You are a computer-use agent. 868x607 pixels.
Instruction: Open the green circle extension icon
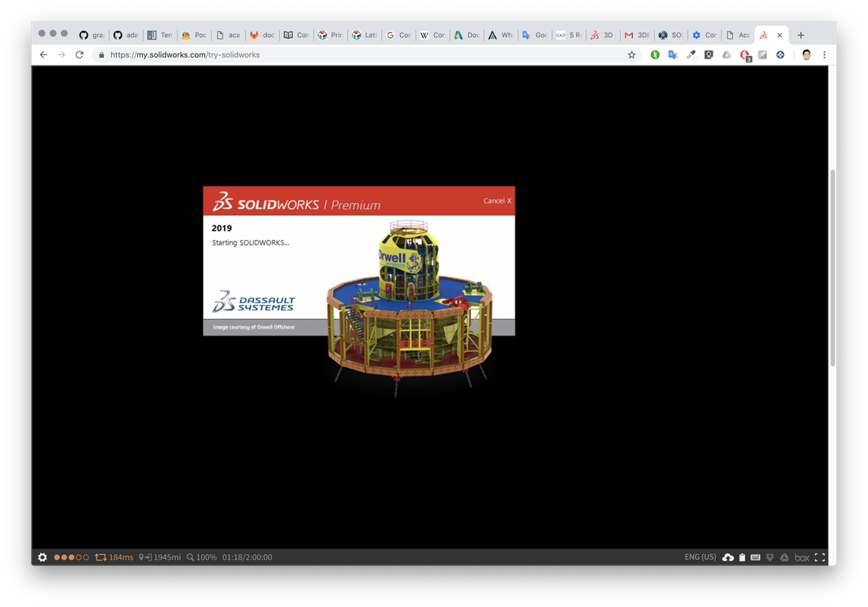[655, 54]
